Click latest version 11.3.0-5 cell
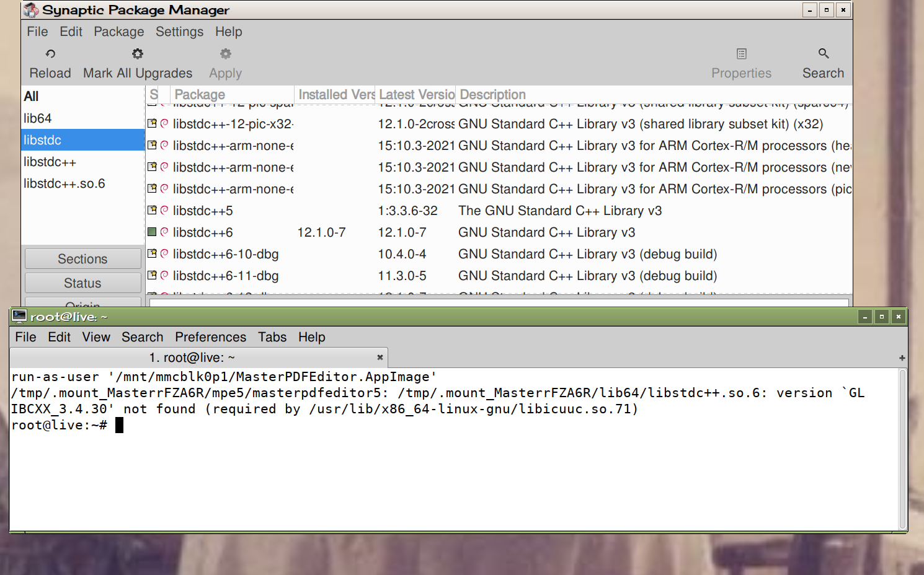 pos(402,276)
